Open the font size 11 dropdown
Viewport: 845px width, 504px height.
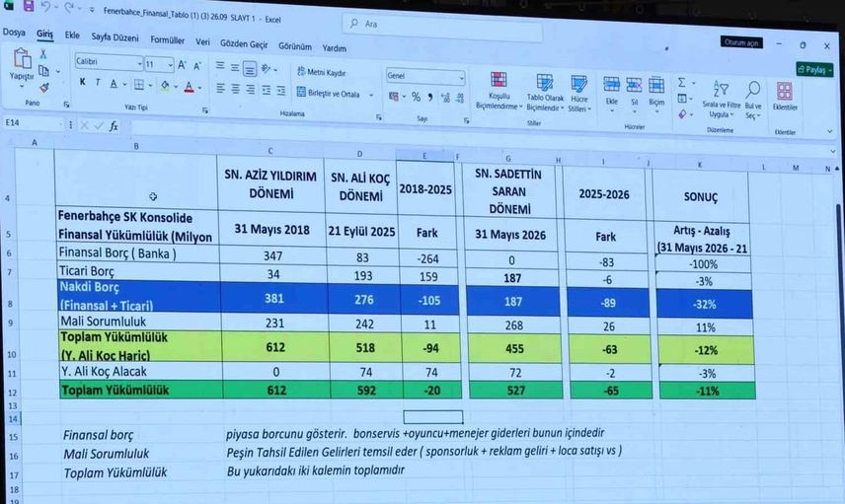171,65
